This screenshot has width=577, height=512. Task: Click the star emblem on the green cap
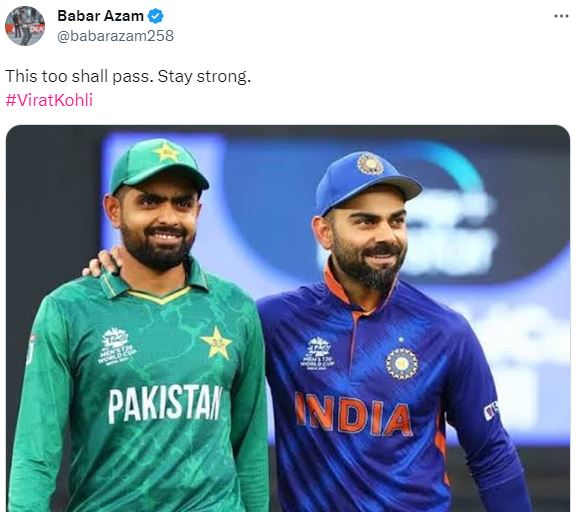[x=166, y=152]
